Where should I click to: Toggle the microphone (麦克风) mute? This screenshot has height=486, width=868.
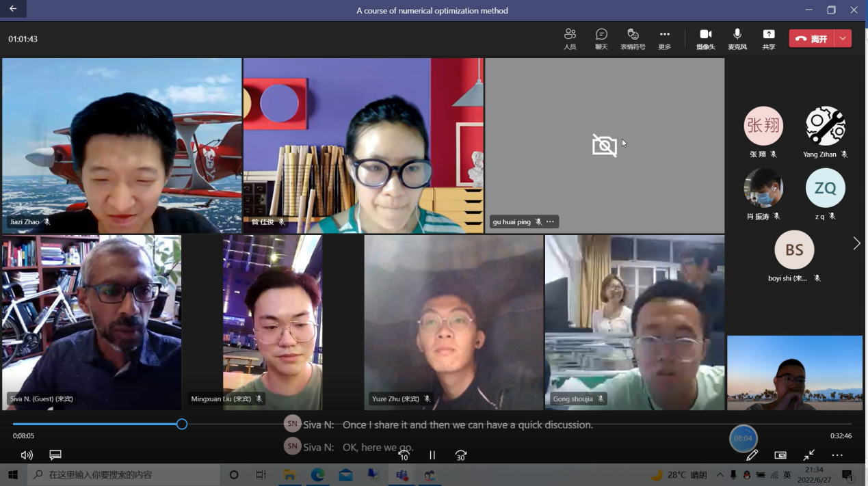[x=737, y=39]
